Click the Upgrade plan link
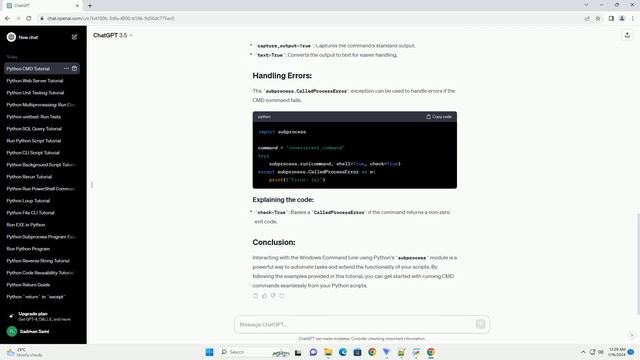The width and height of the screenshot is (640, 360). click(41, 316)
